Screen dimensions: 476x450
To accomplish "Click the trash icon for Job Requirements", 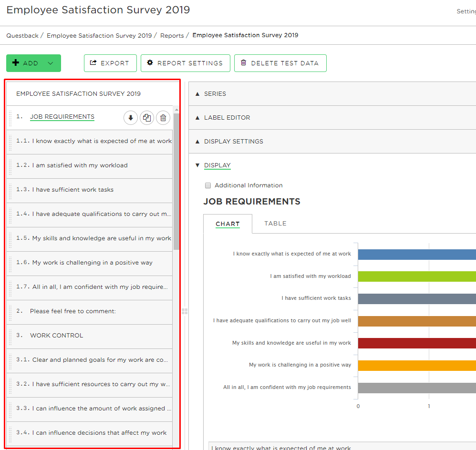I will click(x=163, y=118).
